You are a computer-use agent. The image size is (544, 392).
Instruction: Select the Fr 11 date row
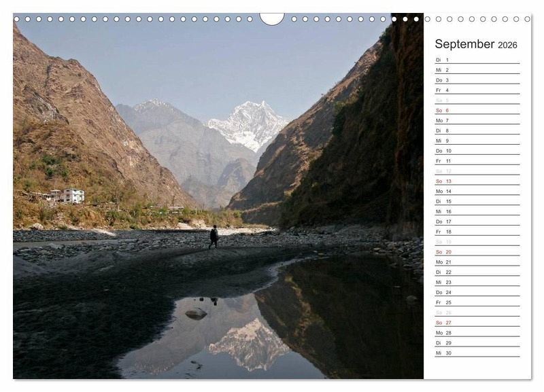(x=477, y=161)
